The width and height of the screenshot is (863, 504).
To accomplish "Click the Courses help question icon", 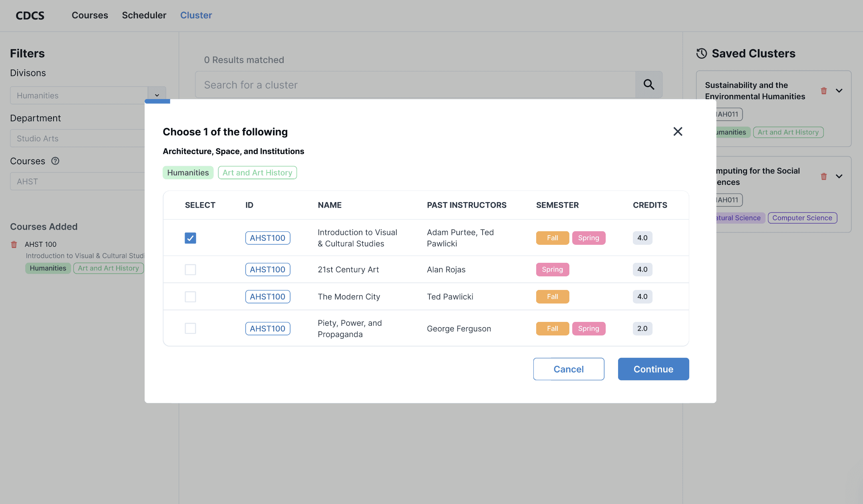I will 55,161.
